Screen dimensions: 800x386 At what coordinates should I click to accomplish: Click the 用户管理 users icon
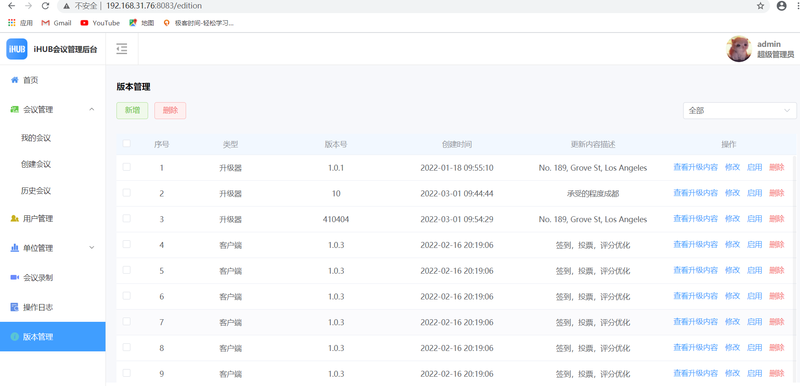click(x=14, y=219)
